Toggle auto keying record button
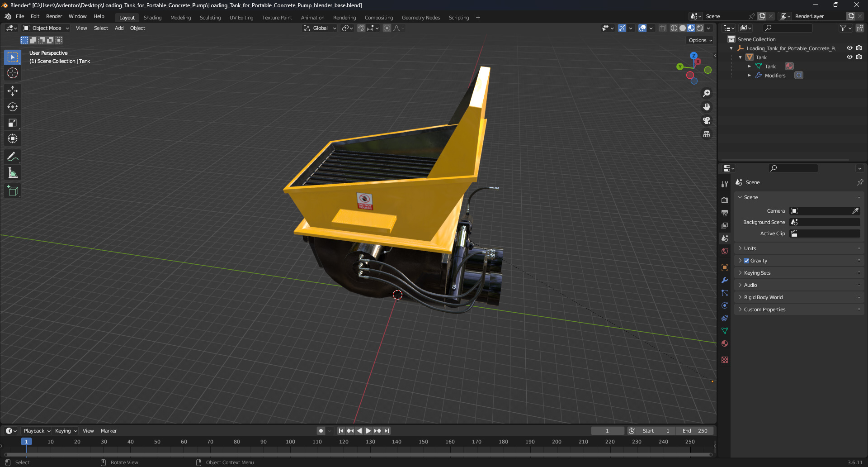Screen dimensions: 868x467 321,431
